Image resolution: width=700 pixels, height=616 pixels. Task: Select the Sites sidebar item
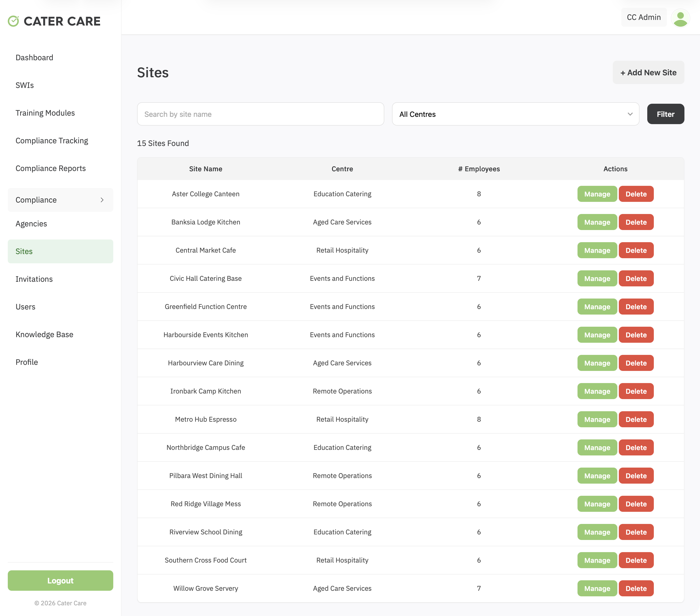coord(60,252)
